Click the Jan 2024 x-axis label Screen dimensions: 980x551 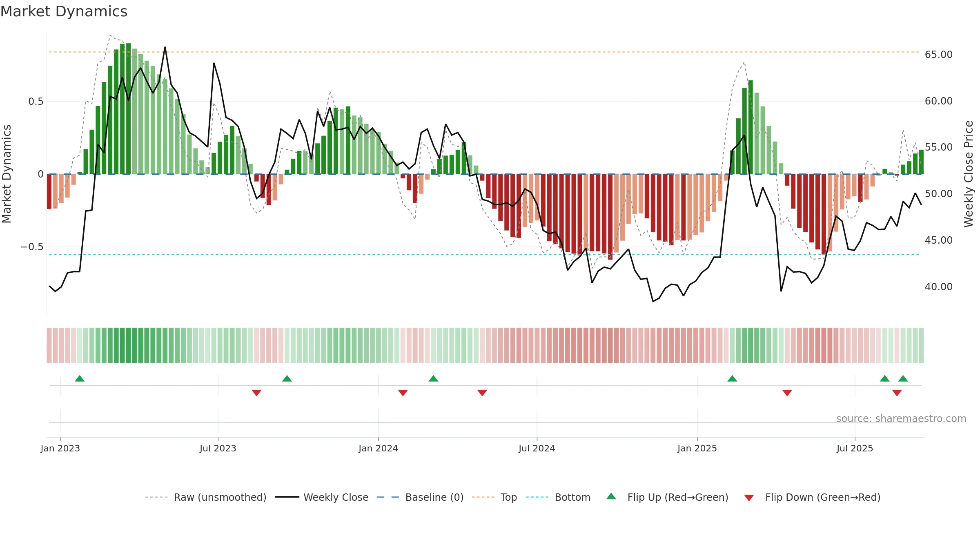point(379,448)
